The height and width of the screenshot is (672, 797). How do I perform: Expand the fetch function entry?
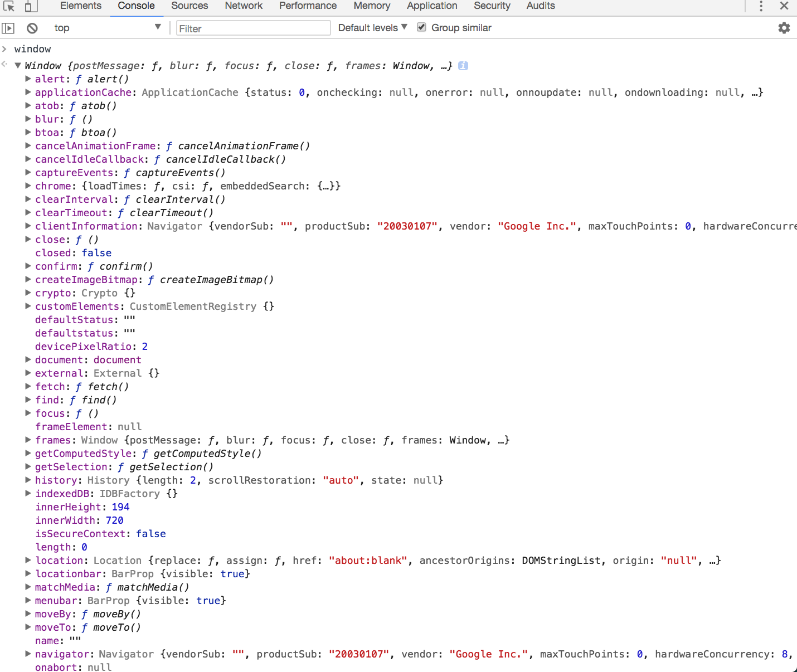tap(28, 387)
